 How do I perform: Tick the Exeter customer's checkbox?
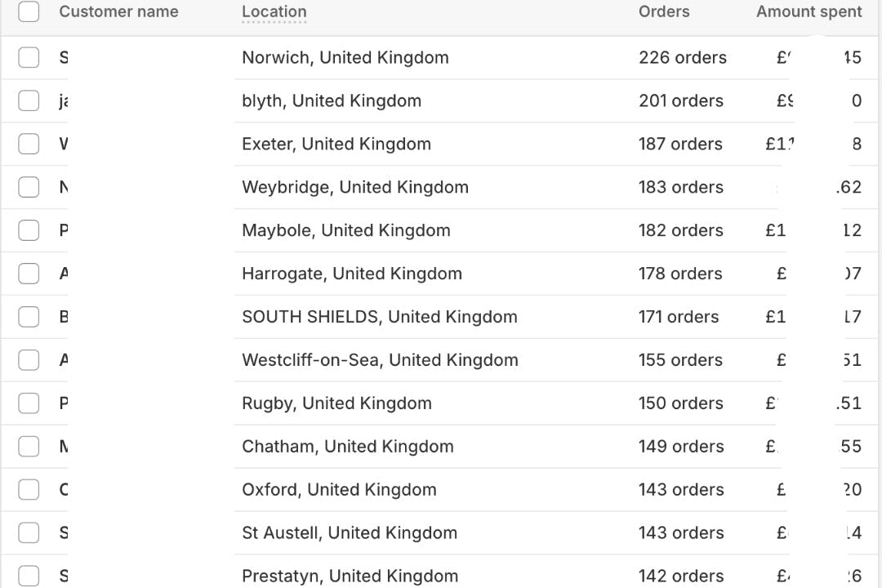point(29,144)
